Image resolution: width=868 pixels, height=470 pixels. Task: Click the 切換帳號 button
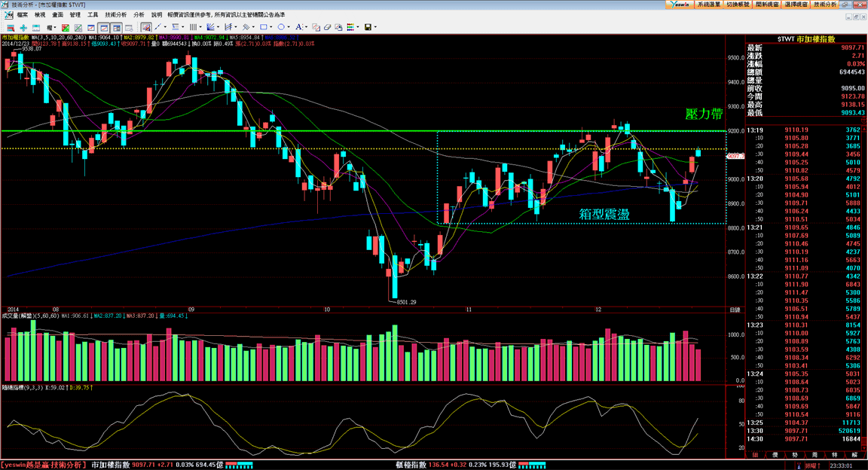point(738,4)
